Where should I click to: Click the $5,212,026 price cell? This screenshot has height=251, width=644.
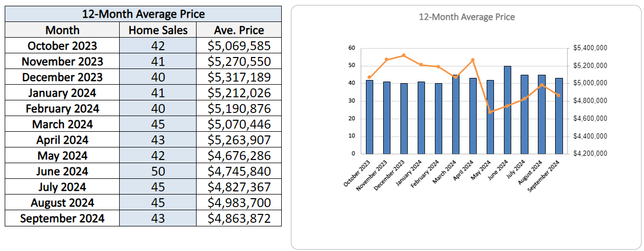pyautogui.click(x=239, y=93)
